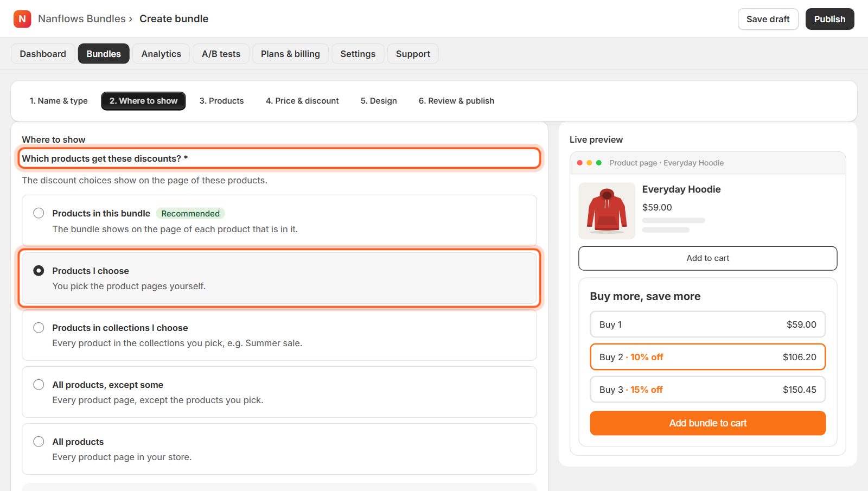Publish the bundle
Viewport: 868px width, 491px height.
tap(829, 19)
